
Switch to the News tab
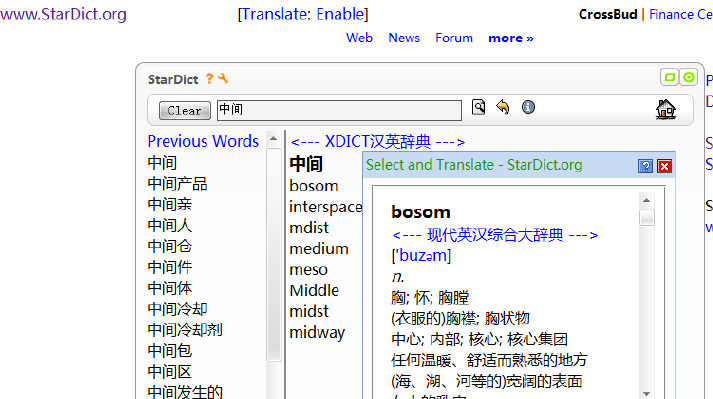pos(404,38)
